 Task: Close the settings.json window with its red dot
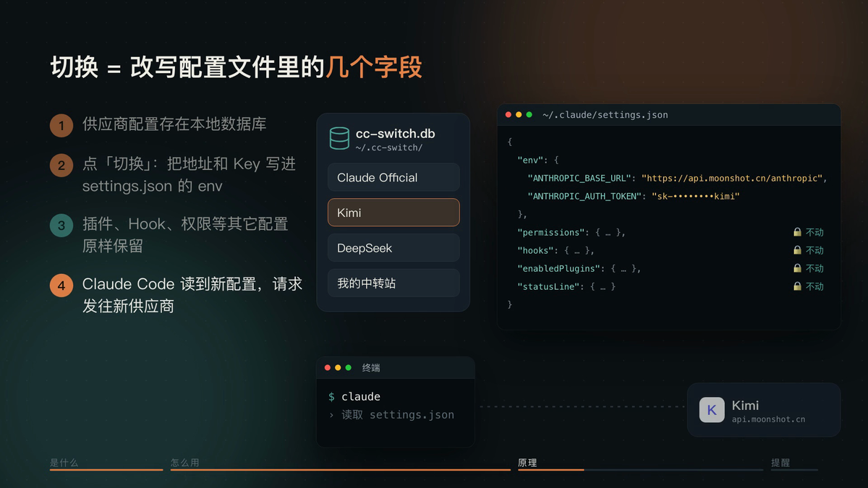pos(509,115)
